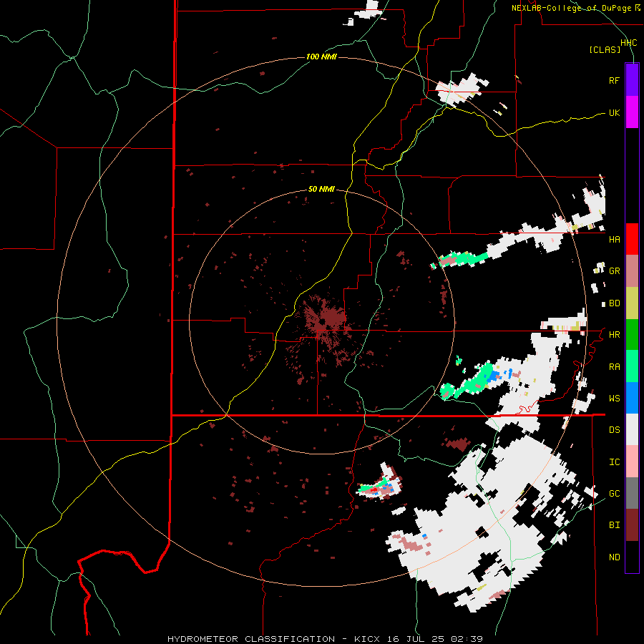This screenshot has height=644, width=644.
Task: Click the HR legend label
Action: tap(614, 335)
